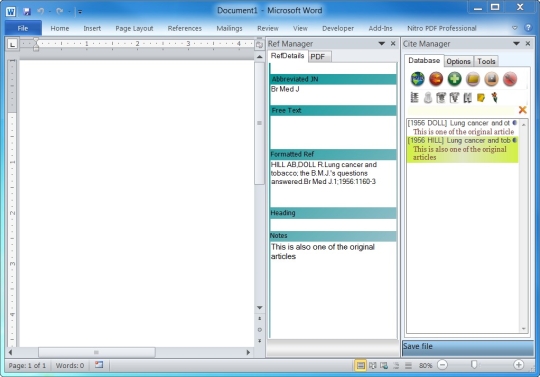Screen dimensions: 540x377
Task: Click the blue dot beside the 1956 DOLL entry
Action: point(515,123)
